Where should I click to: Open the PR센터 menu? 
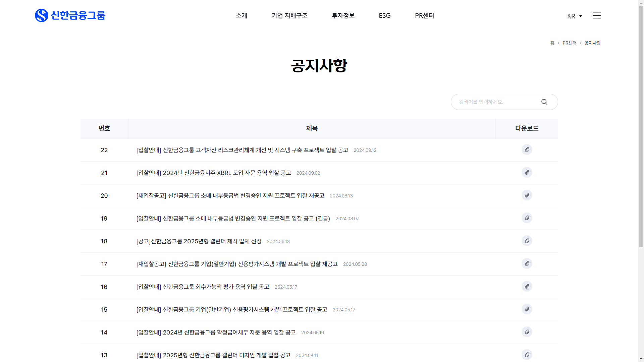point(424,15)
